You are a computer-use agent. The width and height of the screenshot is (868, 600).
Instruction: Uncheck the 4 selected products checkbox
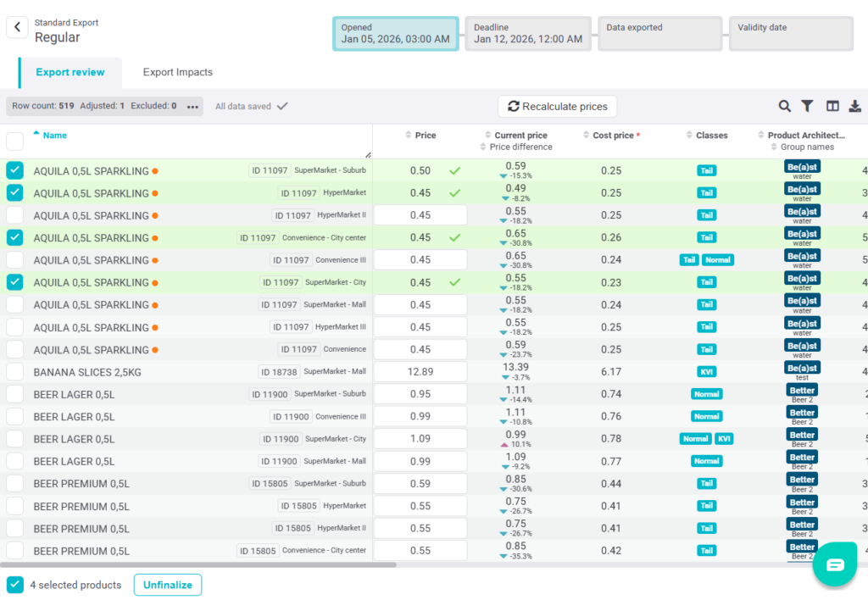pos(15,585)
